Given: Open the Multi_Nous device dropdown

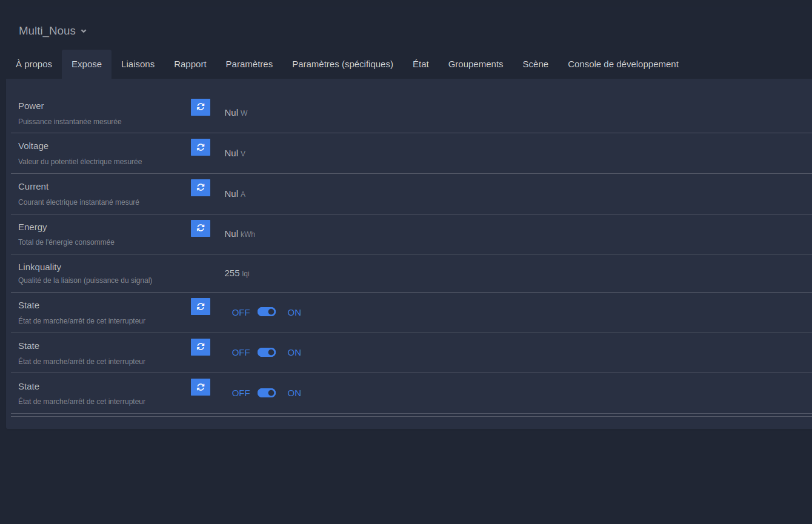Looking at the screenshot, I should [53, 31].
